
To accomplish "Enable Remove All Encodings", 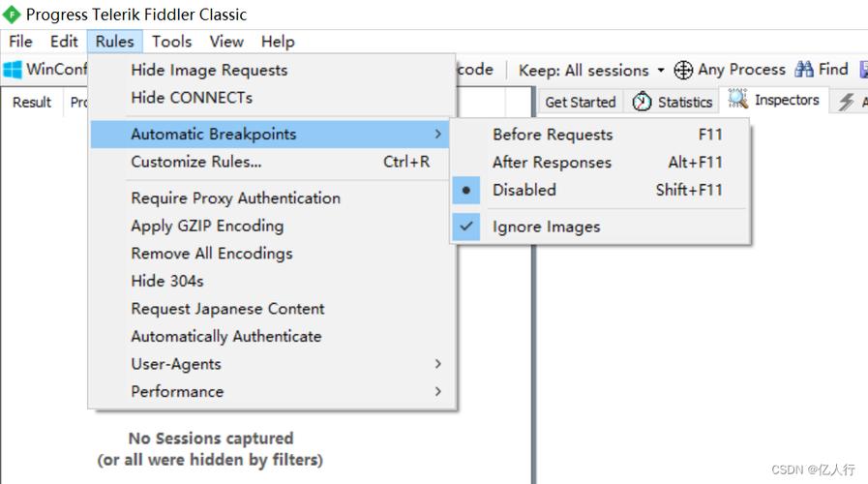I will click(x=272, y=254).
